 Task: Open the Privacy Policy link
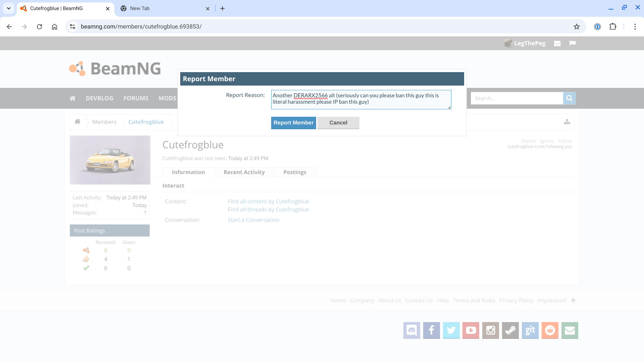coord(516,300)
